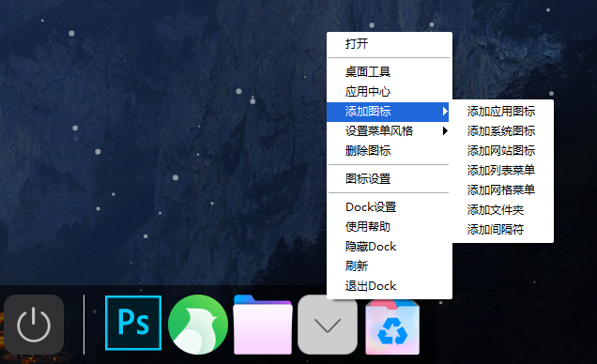
Task: Select 添加系统图标 submenu entry
Action: pos(502,131)
